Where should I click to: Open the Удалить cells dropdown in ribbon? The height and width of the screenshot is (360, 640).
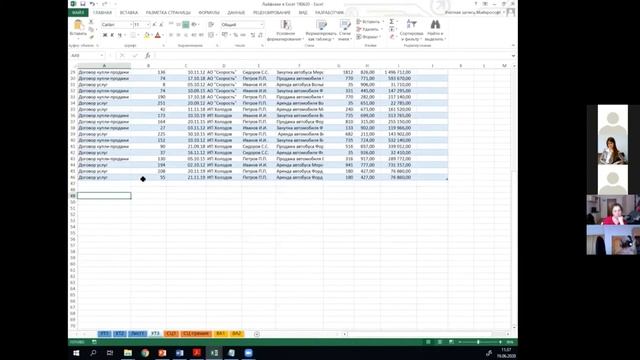(x=370, y=29)
